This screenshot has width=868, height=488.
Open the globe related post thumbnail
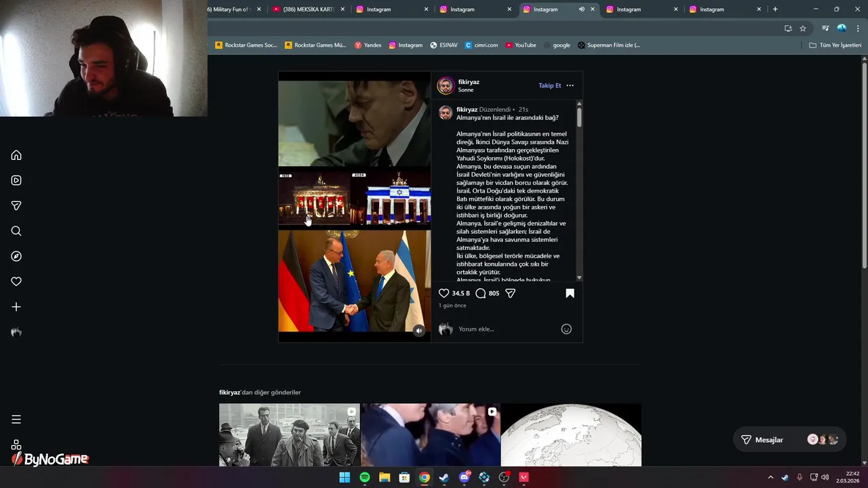[571, 435]
